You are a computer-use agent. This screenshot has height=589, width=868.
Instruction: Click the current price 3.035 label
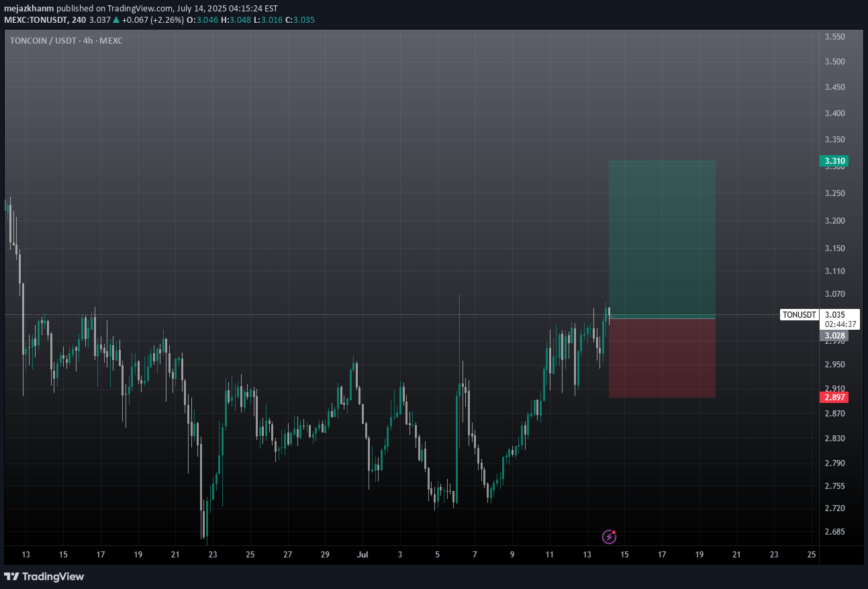[x=834, y=314]
